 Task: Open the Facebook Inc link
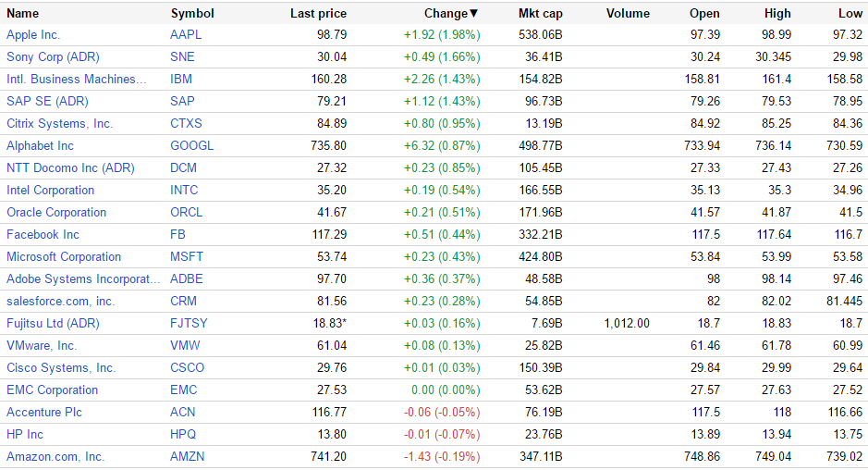coord(43,234)
